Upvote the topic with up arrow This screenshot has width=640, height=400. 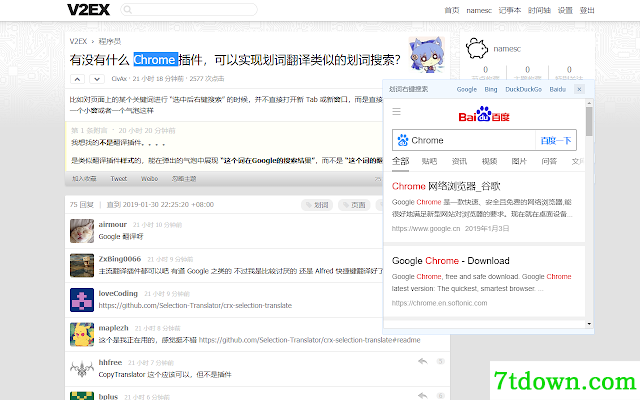[x=78, y=79]
